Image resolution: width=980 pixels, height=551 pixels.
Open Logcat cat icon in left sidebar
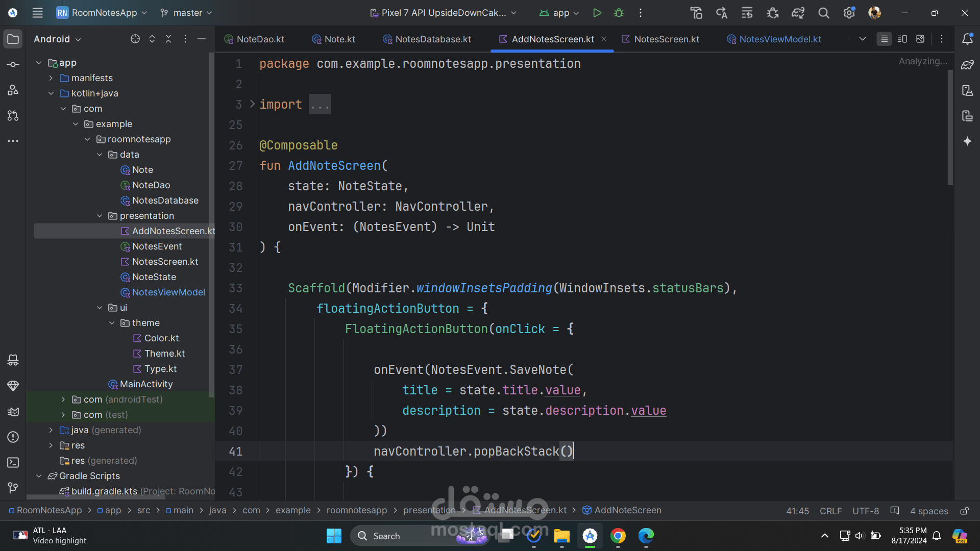13,411
